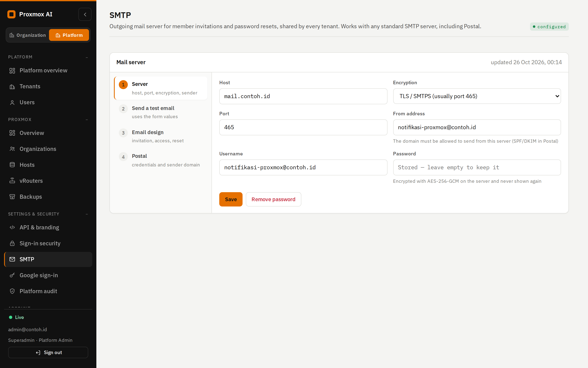Click the 'configured' status badge
The image size is (588, 368).
[549, 27]
